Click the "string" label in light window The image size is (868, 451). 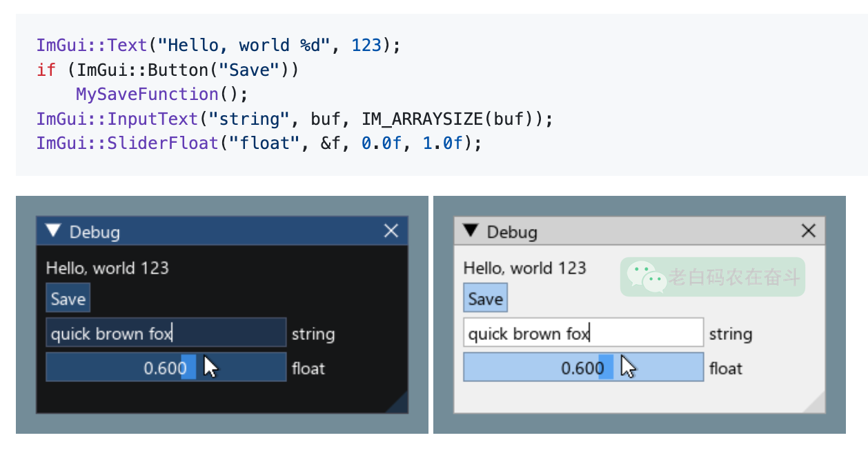point(731,334)
